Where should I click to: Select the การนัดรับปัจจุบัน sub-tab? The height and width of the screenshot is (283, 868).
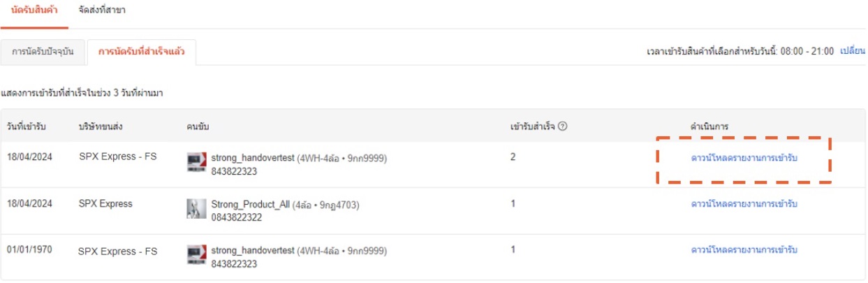(x=43, y=52)
